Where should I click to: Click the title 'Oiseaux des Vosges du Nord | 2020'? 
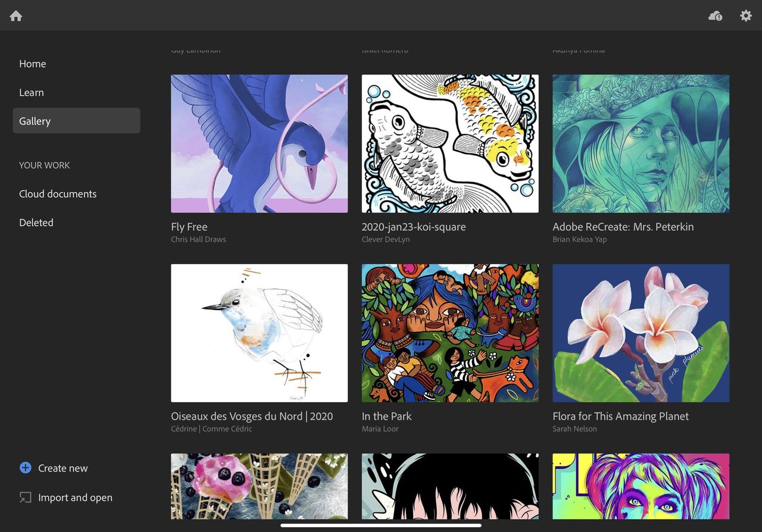(x=252, y=417)
